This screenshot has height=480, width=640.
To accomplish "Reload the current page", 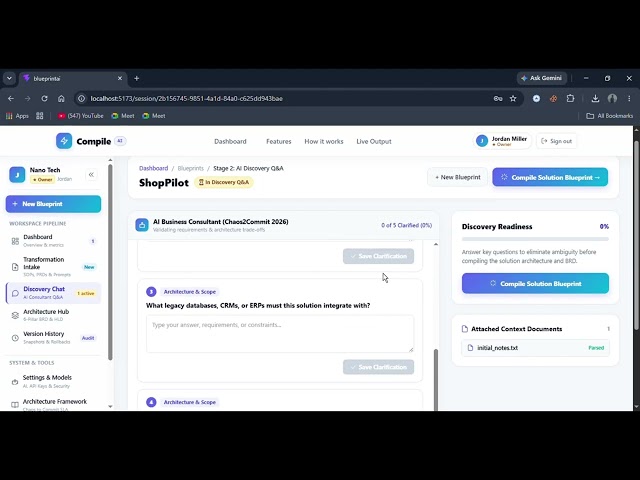I will coord(44,98).
